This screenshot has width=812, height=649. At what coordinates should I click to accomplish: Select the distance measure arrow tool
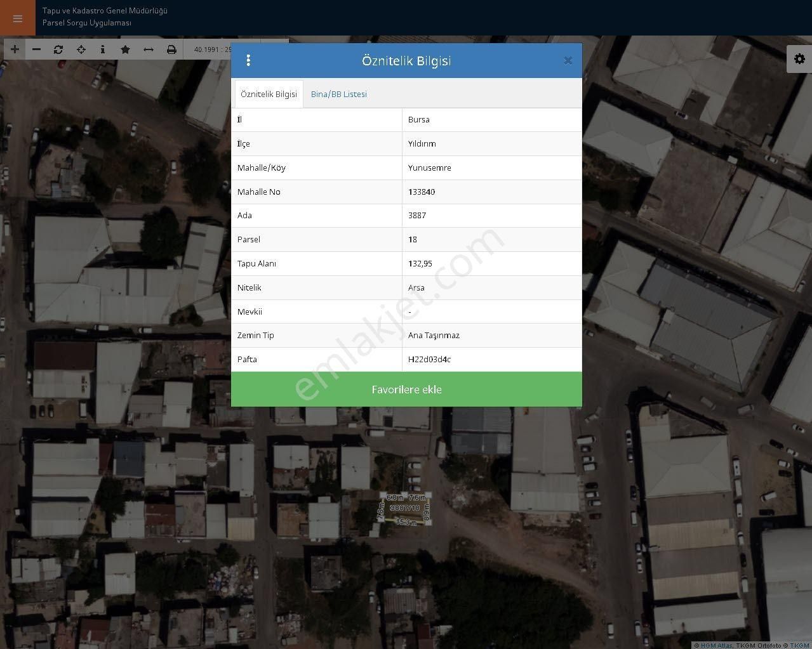[148, 49]
